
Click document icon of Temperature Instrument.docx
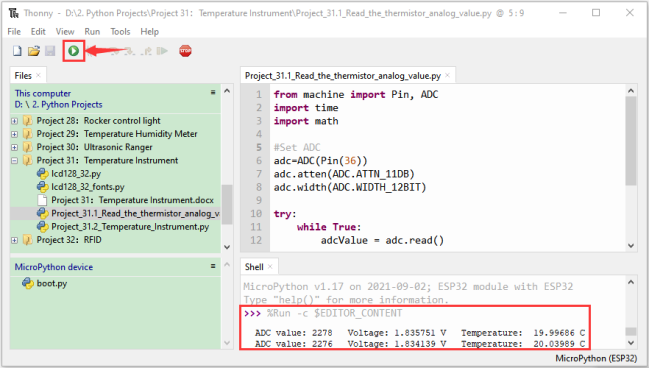42,200
